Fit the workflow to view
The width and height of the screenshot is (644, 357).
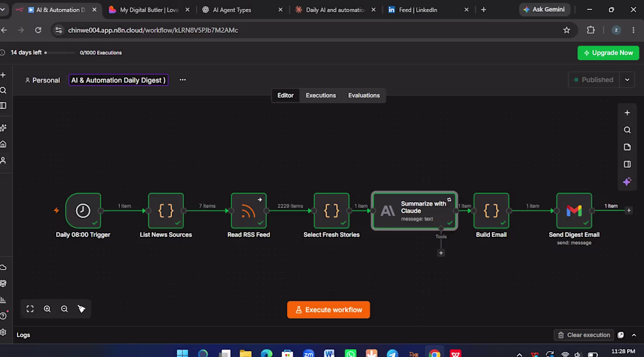(x=30, y=309)
